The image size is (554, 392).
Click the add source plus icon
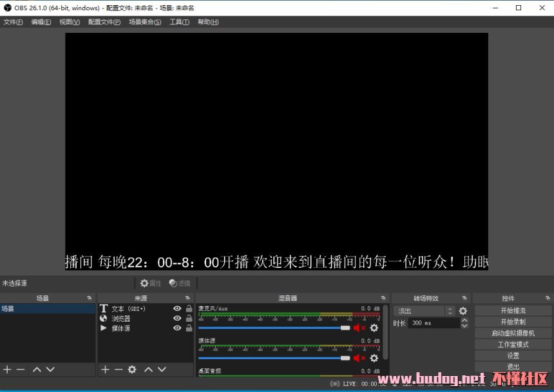[x=105, y=369]
